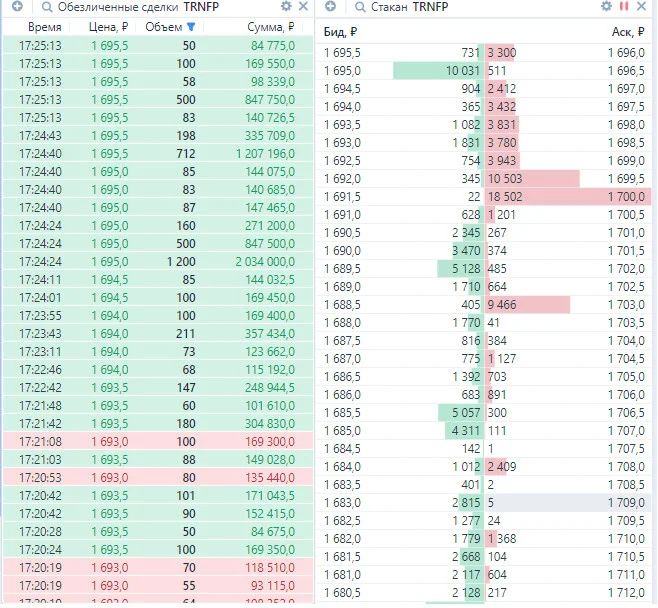Select the trade with sum 847 750,0
The image size is (658, 608).
(158, 99)
